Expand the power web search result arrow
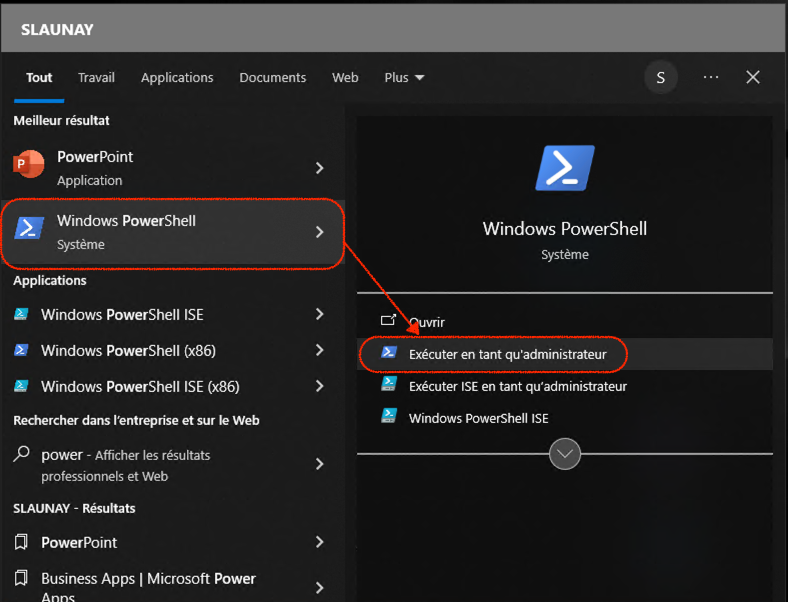This screenshot has height=602, width=788. 320,464
